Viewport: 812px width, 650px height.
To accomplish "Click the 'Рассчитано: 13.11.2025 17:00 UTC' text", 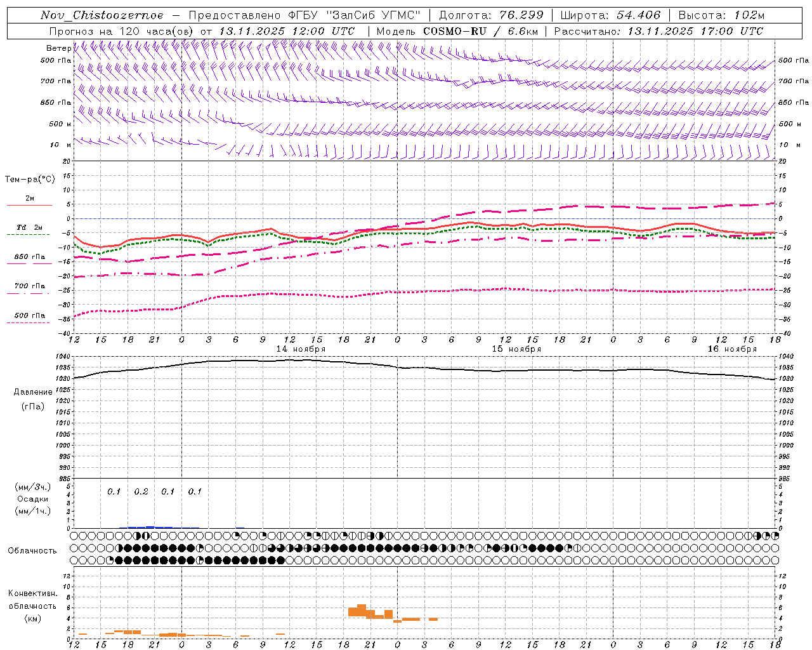I will point(658,31).
